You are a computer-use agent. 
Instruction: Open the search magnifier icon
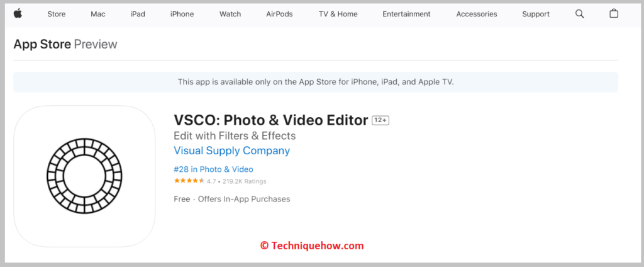tap(579, 14)
